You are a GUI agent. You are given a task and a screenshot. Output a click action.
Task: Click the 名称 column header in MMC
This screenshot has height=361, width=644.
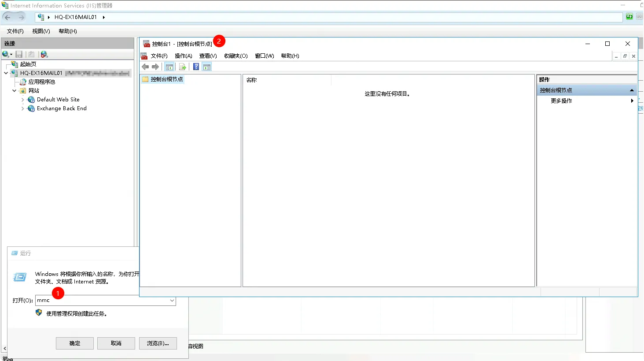[x=287, y=80]
